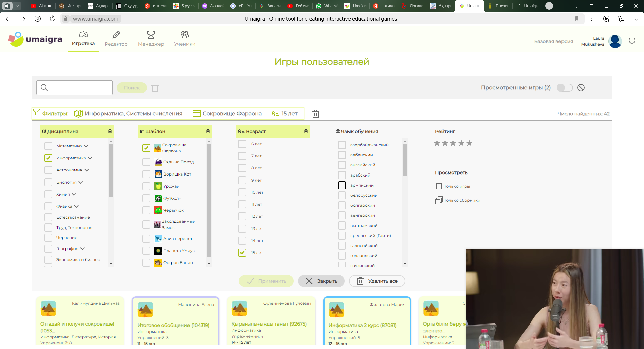
Task: Click the Футбол+ template icon
Action: [x=158, y=198]
